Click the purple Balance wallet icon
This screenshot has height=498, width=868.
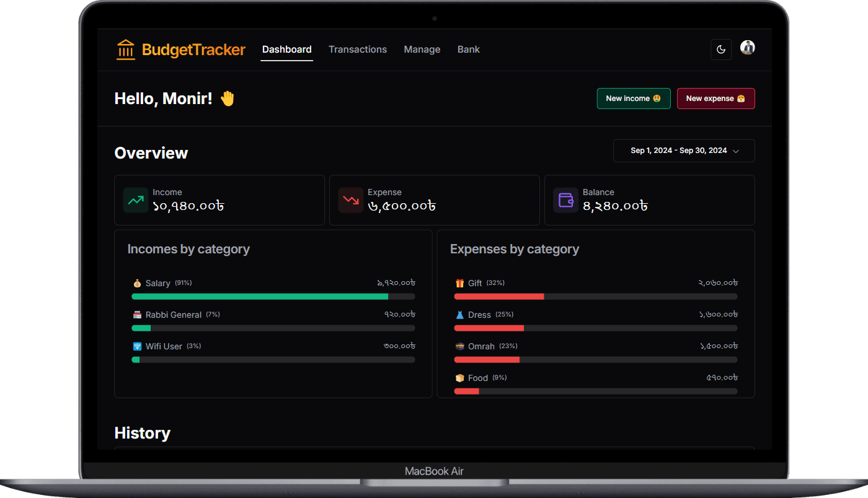[565, 200]
